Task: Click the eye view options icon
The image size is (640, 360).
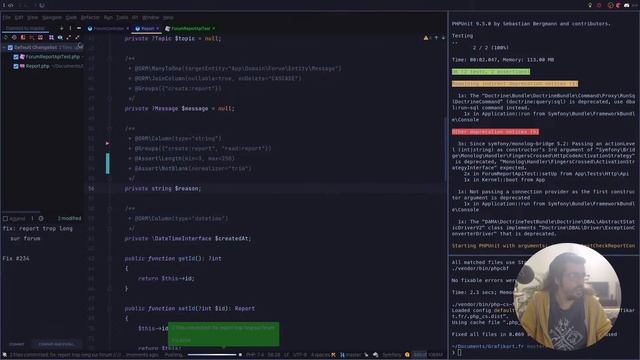Action: [60, 38]
